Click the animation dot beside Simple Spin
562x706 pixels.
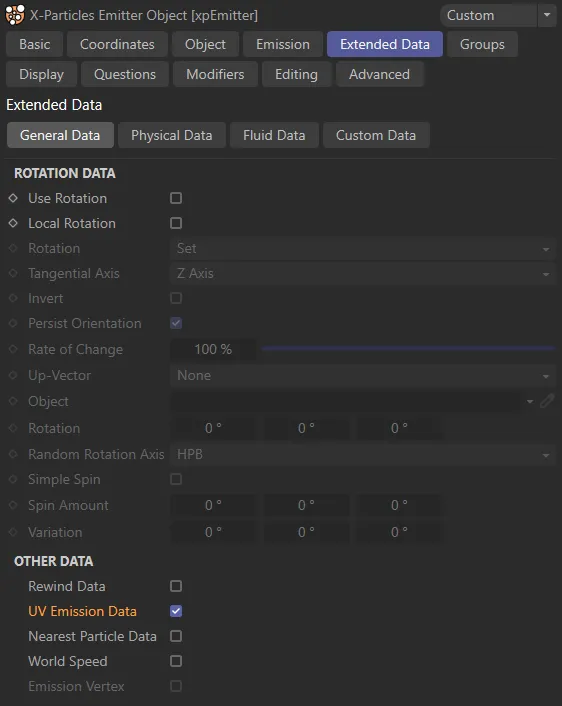click(13, 479)
